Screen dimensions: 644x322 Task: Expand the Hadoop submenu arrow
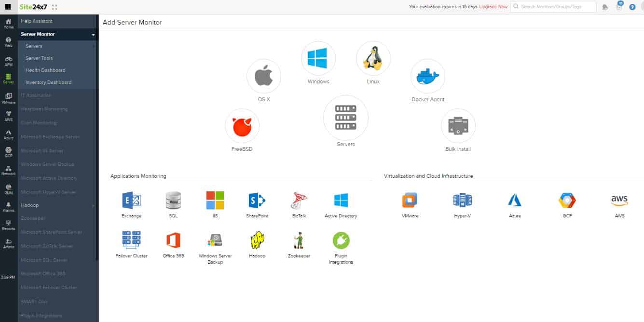pos(93,206)
